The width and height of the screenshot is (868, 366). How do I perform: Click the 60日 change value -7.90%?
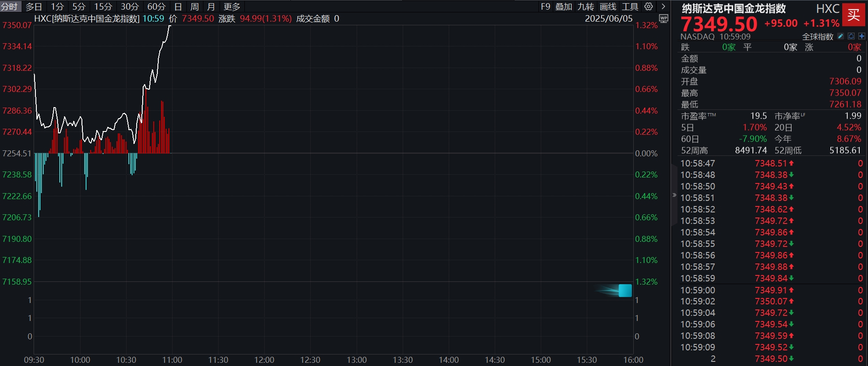753,139
